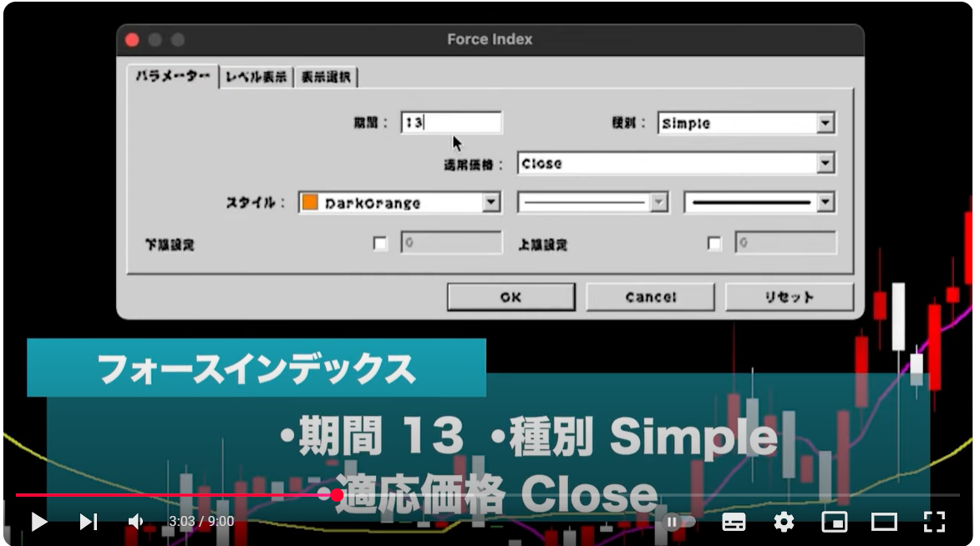The width and height of the screenshot is (980, 546).
Task: Open the line style dropdown
Action: [x=593, y=202]
